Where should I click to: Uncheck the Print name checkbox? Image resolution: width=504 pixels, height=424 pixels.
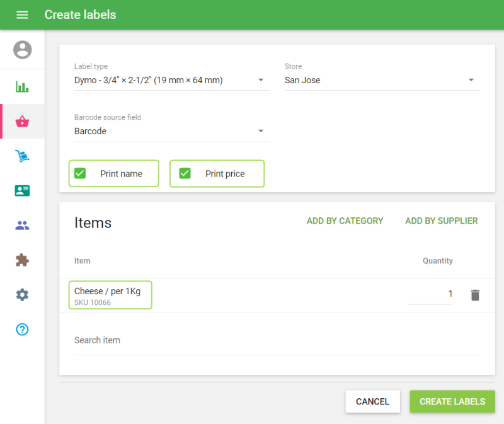coord(80,173)
